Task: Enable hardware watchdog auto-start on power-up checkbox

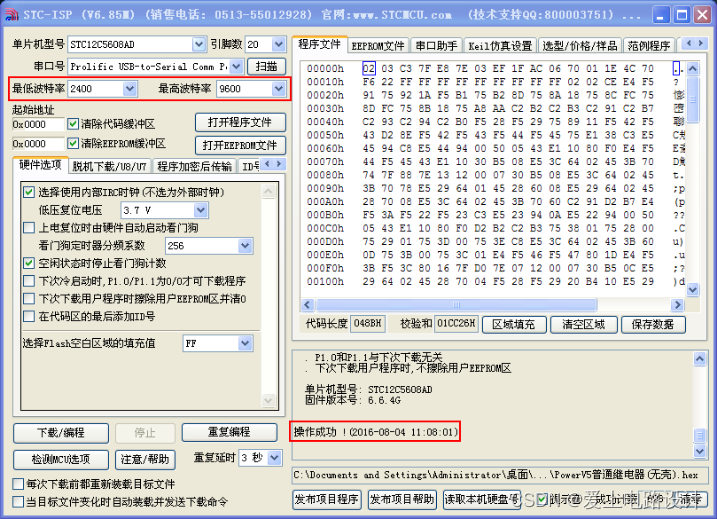Action: [x=29, y=227]
